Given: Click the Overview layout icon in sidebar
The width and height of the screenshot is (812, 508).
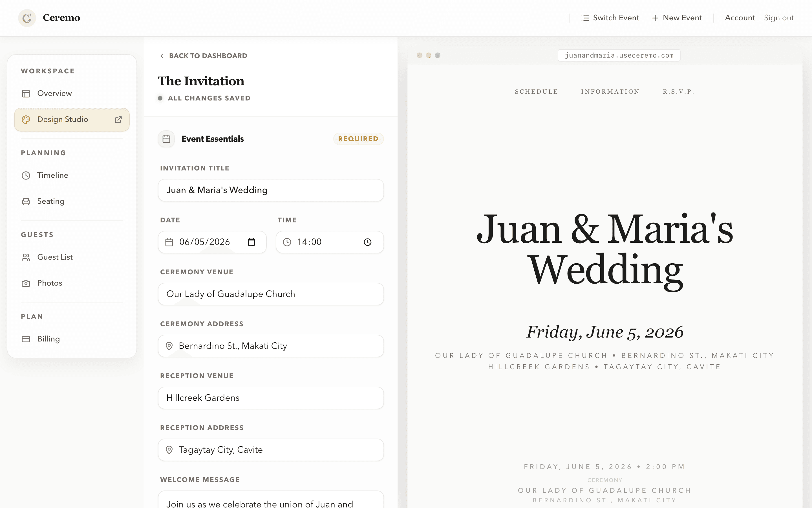Looking at the screenshot, I should click(26, 93).
